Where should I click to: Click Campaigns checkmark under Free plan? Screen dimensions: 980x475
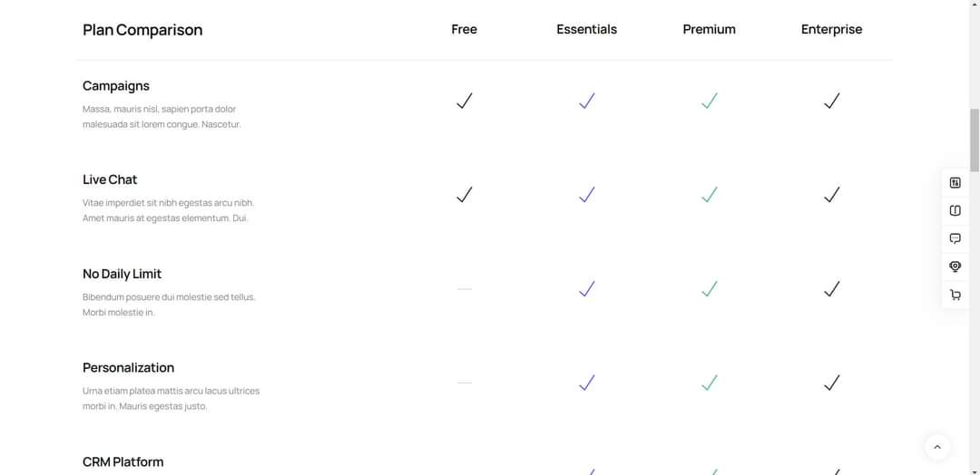465,101
